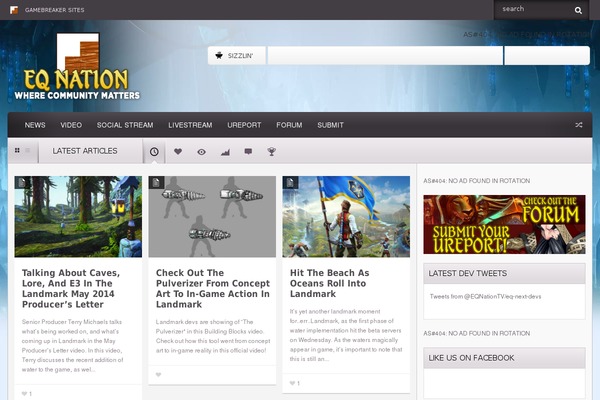The image size is (600, 400).
Task: Like the Pulverizer article
Action: (158, 375)
